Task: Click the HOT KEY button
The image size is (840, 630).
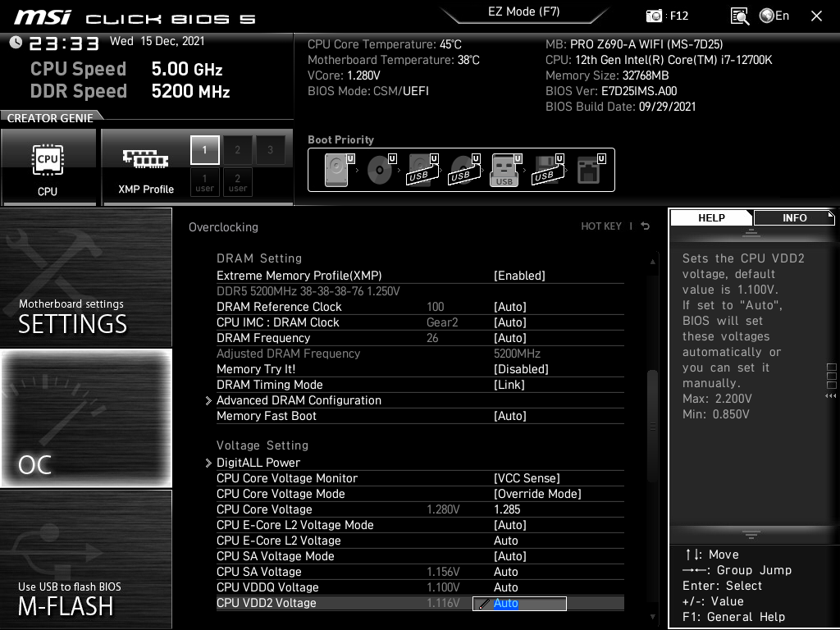Action: 601,226
